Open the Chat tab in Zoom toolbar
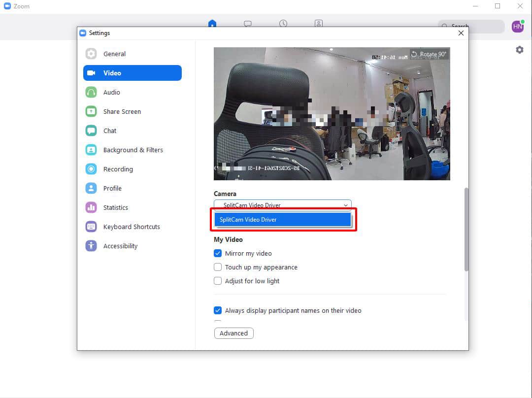The height and width of the screenshot is (398, 532). tap(248, 24)
